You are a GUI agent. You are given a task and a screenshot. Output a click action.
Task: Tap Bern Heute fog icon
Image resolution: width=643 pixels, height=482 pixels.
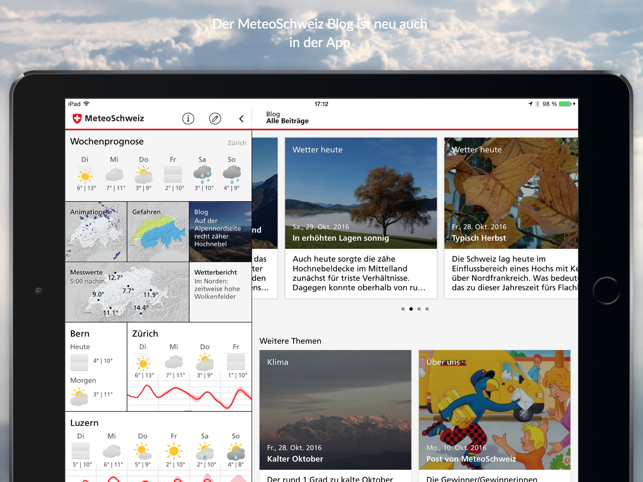[79, 362]
